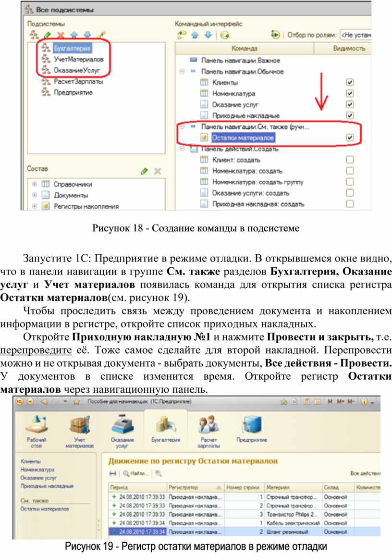Screen dimensions: 392x560
Task: Select the РасчетЗарплаты subsystem
Action: click(x=78, y=82)
